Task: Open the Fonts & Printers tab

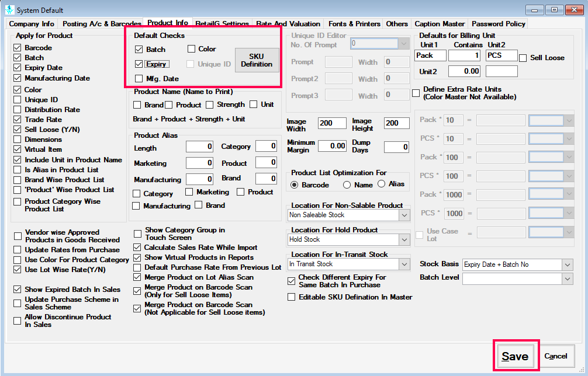Action: (x=353, y=24)
